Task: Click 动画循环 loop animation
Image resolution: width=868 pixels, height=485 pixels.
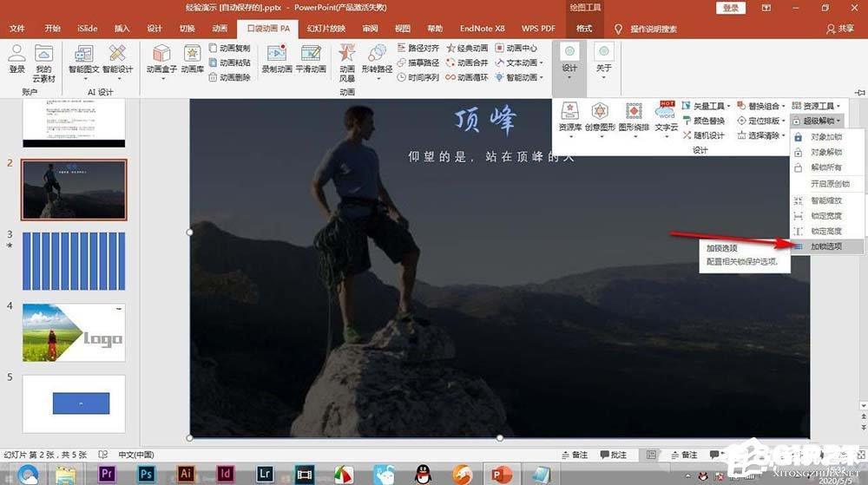Action: tap(467, 77)
